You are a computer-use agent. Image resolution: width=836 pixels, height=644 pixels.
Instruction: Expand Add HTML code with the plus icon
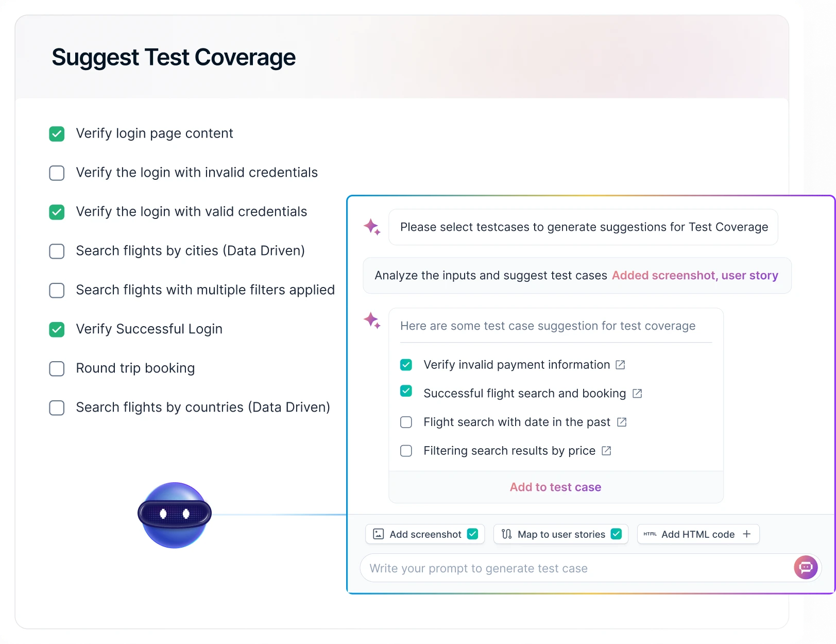(x=747, y=534)
